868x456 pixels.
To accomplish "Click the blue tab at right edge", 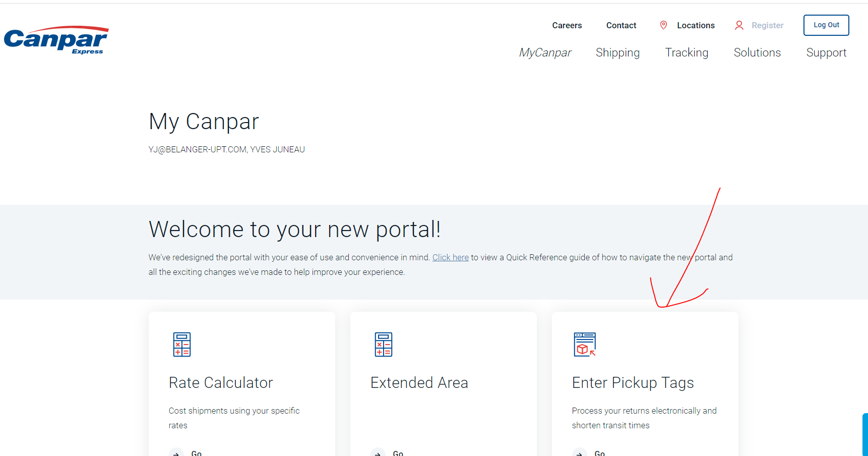I will pos(865,434).
